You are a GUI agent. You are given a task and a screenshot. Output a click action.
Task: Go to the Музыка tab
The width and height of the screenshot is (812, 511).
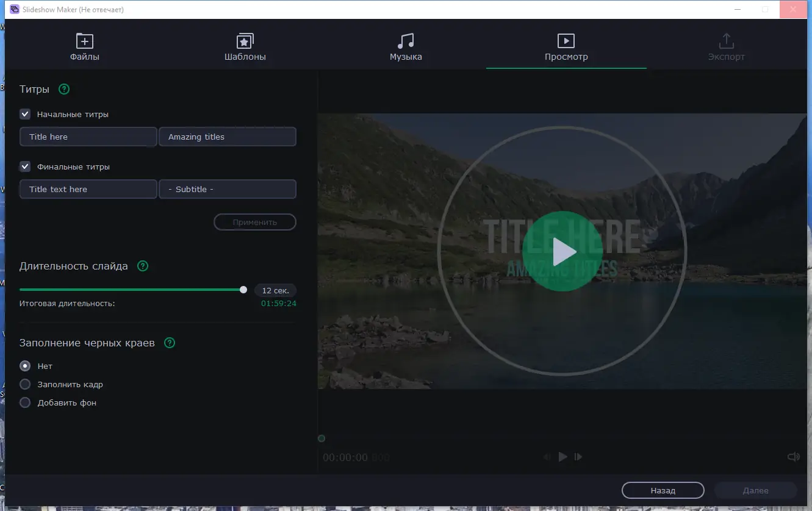(406, 48)
